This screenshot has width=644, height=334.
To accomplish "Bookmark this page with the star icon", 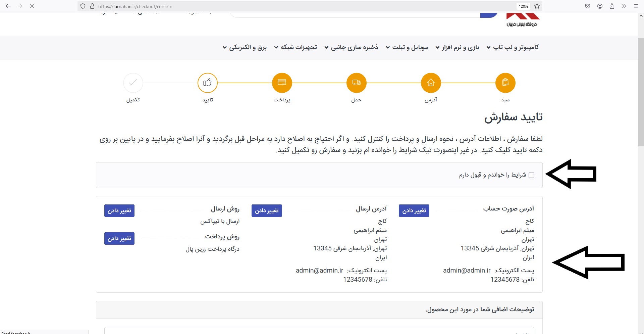I will pos(537,6).
